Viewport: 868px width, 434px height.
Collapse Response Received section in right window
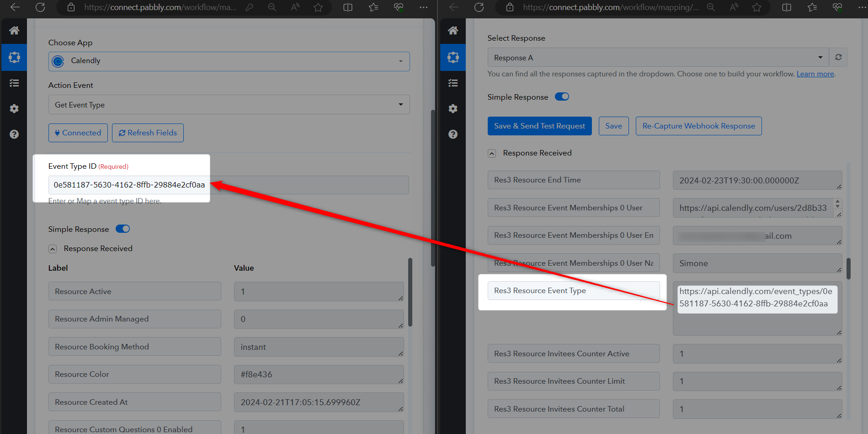click(492, 153)
